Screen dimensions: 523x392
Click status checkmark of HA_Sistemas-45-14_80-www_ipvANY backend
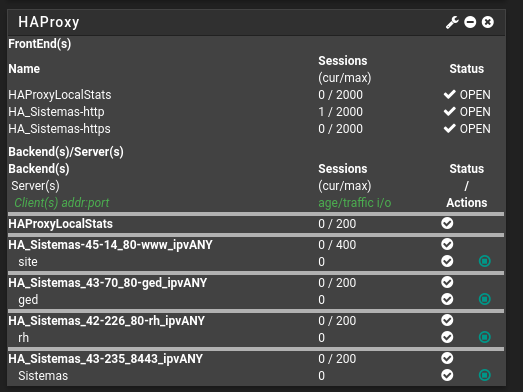(x=447, y=244)
